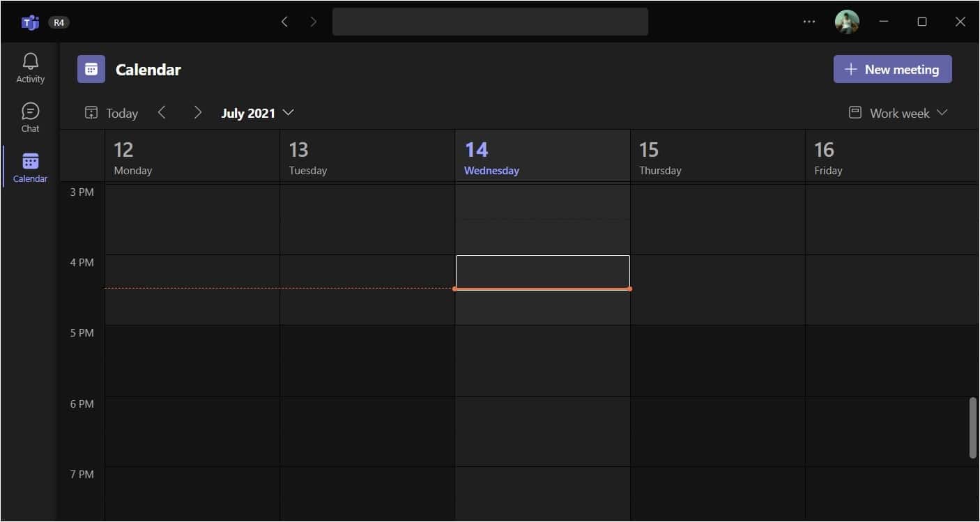The width and height of the screenshot is (980, 522).
Task: Expand the July 2021 month picker
Action: [x=257, y=113]
